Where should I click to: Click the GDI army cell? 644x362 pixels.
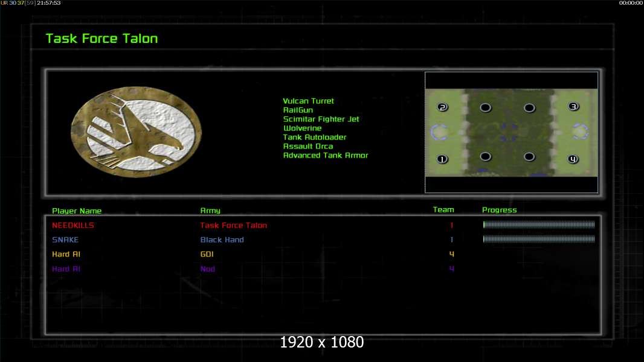click(207, 254)
